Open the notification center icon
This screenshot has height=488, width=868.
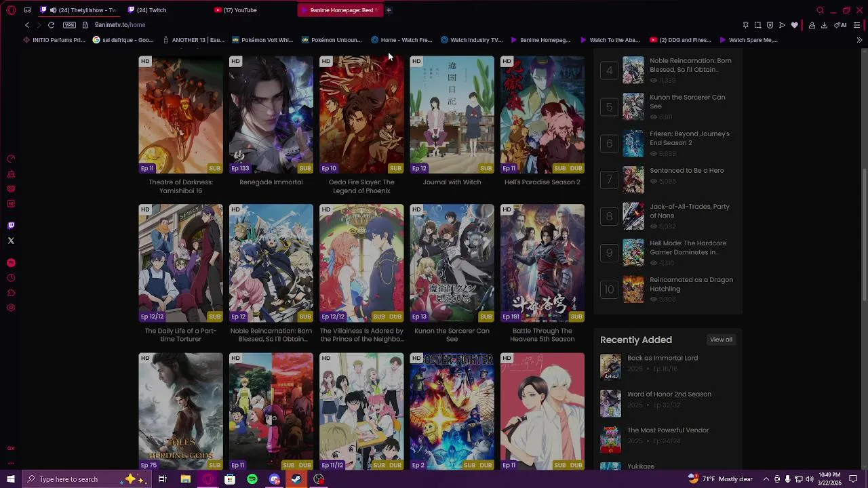tap(853, 479)
